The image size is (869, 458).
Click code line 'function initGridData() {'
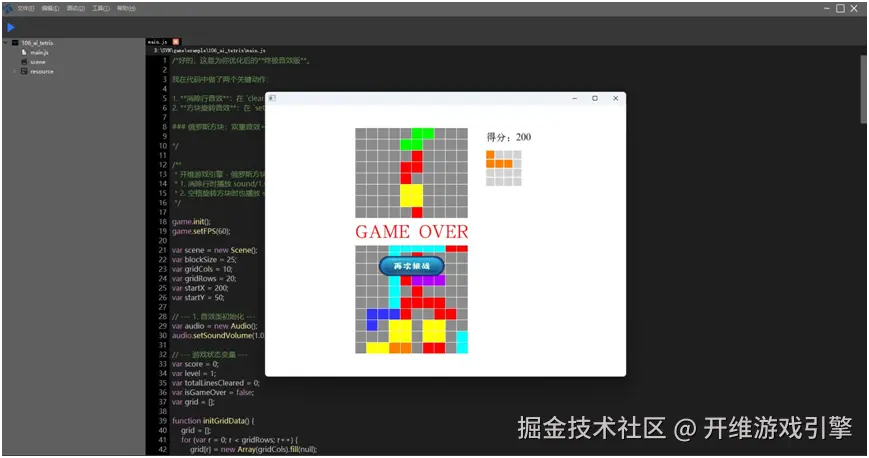tap(213, 421)
